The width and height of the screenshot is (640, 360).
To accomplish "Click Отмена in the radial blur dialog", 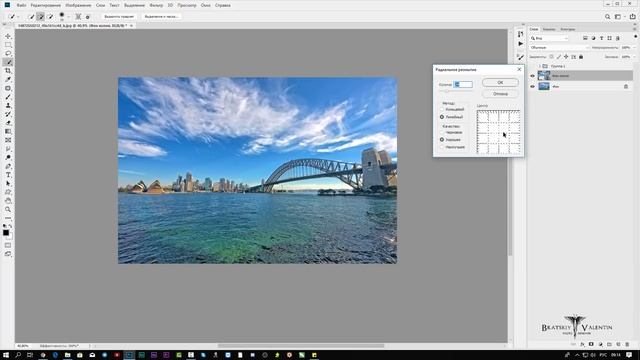I will pyautogui.click(x=500, y=94).
